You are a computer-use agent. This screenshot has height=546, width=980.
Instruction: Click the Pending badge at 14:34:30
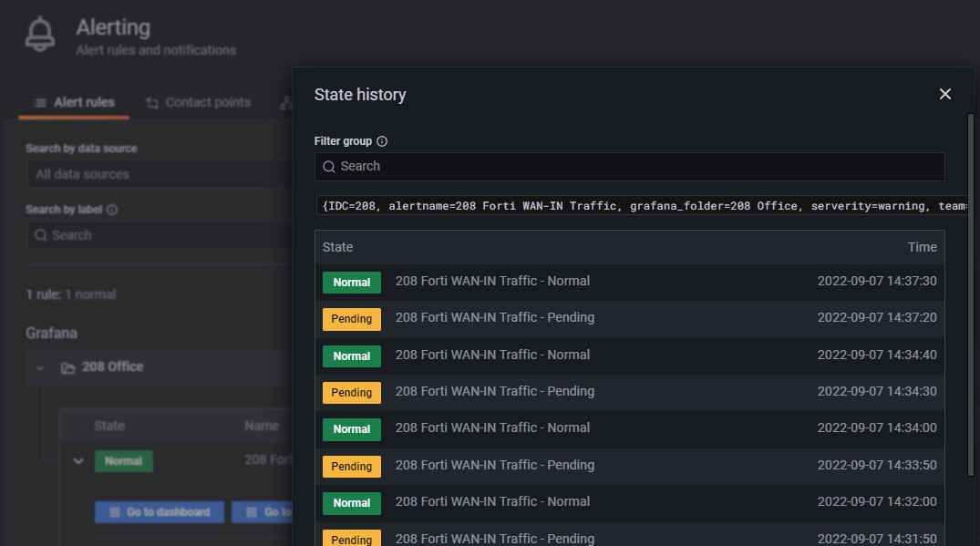[351, 393]
